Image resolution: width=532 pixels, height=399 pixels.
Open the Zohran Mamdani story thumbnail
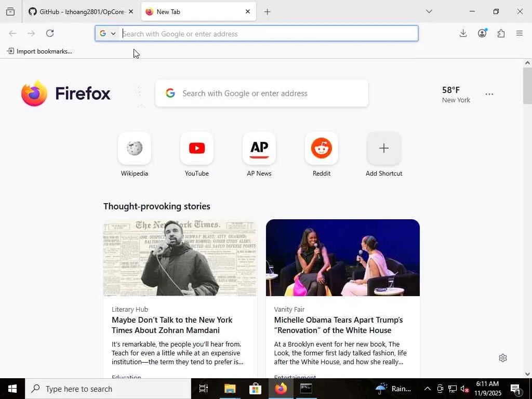coord(180,258)
